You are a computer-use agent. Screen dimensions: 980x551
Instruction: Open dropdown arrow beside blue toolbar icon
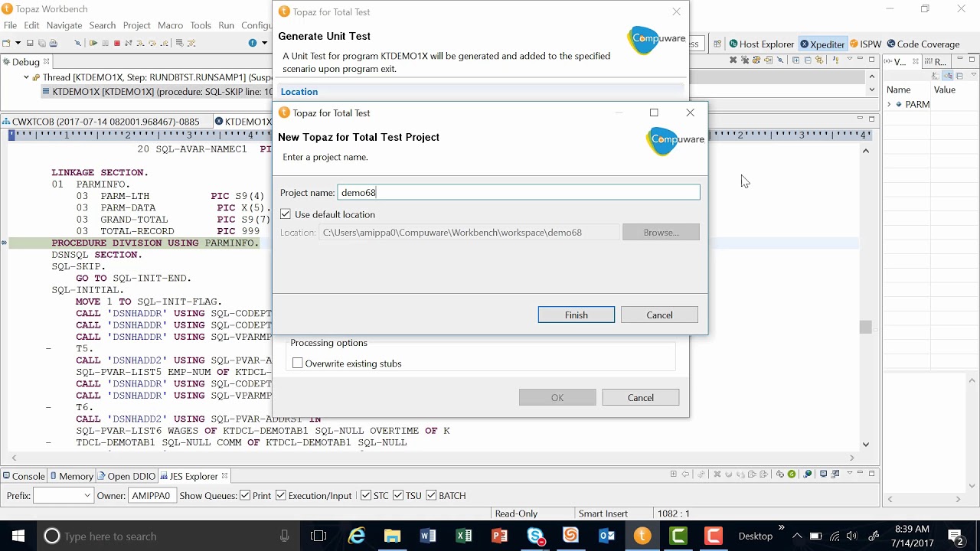point(264,44)
